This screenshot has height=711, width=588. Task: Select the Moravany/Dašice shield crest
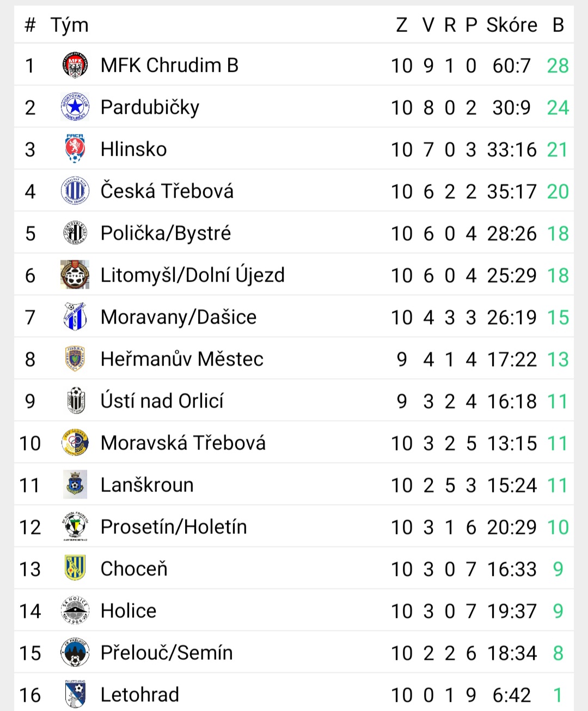coord(75,317)
